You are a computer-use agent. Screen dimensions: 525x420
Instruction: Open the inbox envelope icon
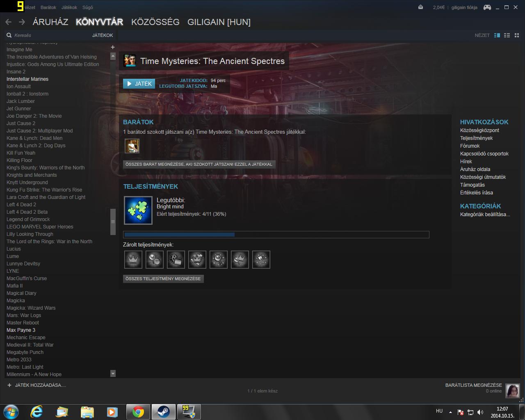coord(420,7)
